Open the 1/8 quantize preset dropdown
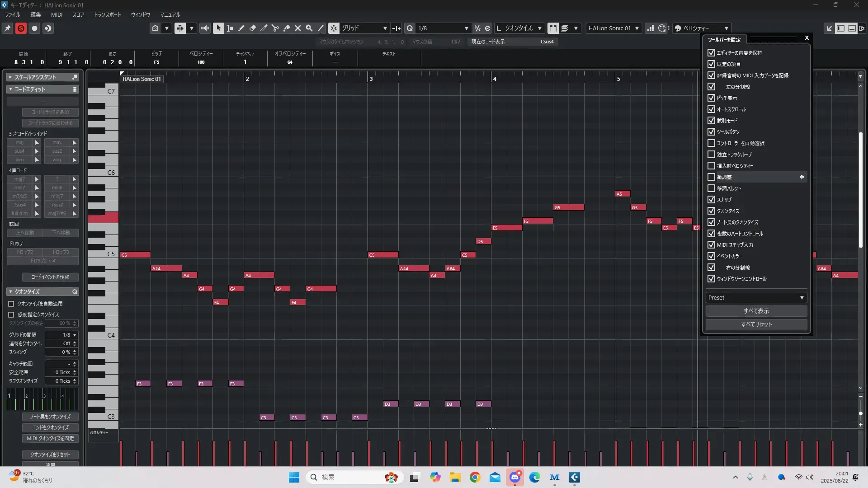 443,28
